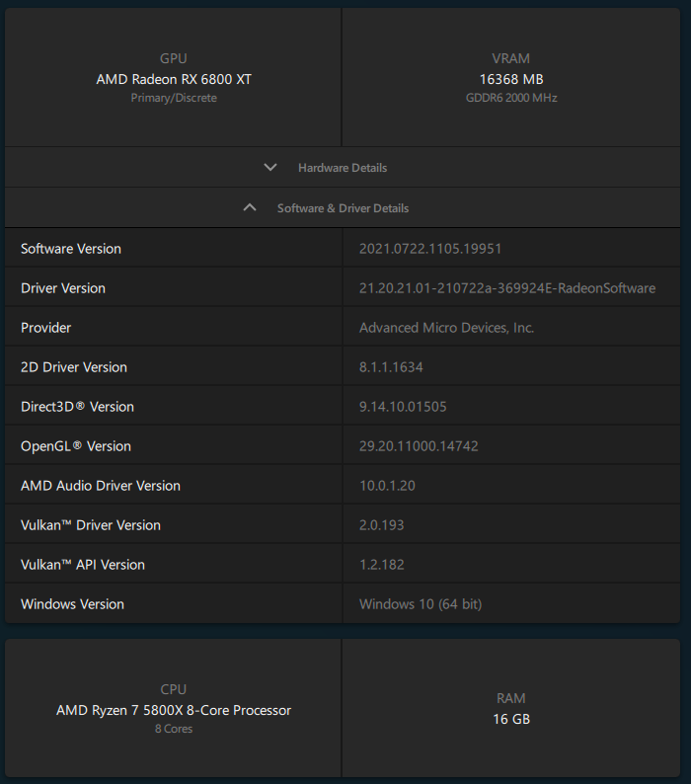Screen dimensions: 691x784
Task: Click the AMD Ryzen 7 5800X processor name
Action: tap(174, 710)
